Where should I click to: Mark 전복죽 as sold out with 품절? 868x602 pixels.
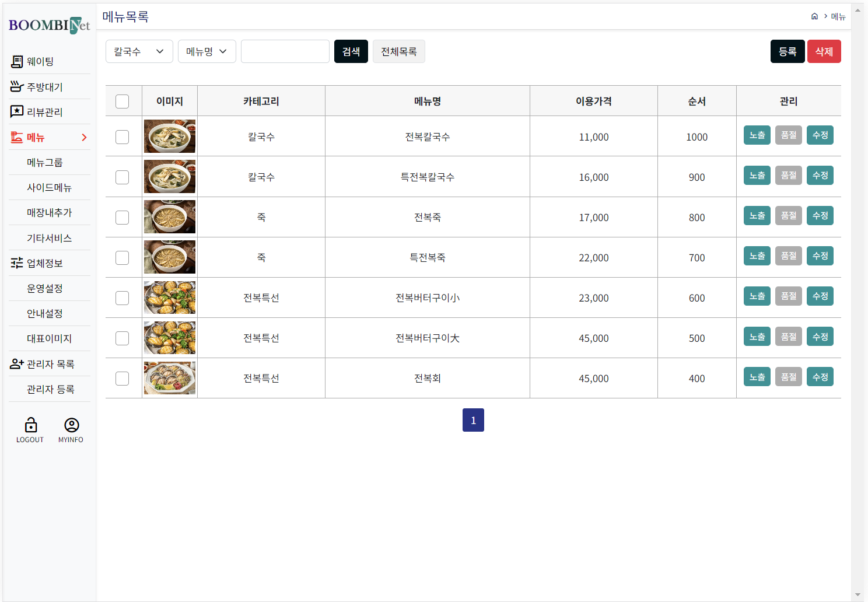click(x=788, y=216)
